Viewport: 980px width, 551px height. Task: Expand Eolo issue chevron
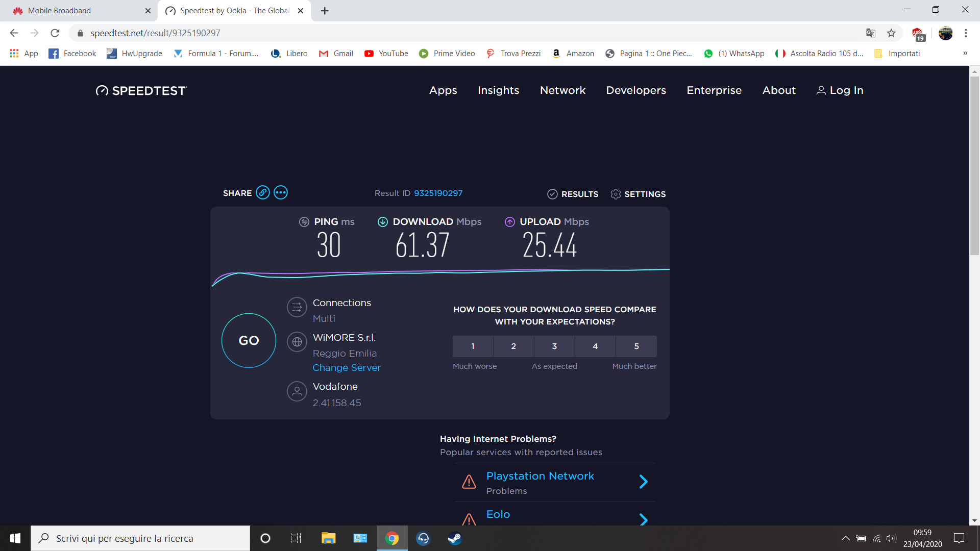tap(644, 520)
